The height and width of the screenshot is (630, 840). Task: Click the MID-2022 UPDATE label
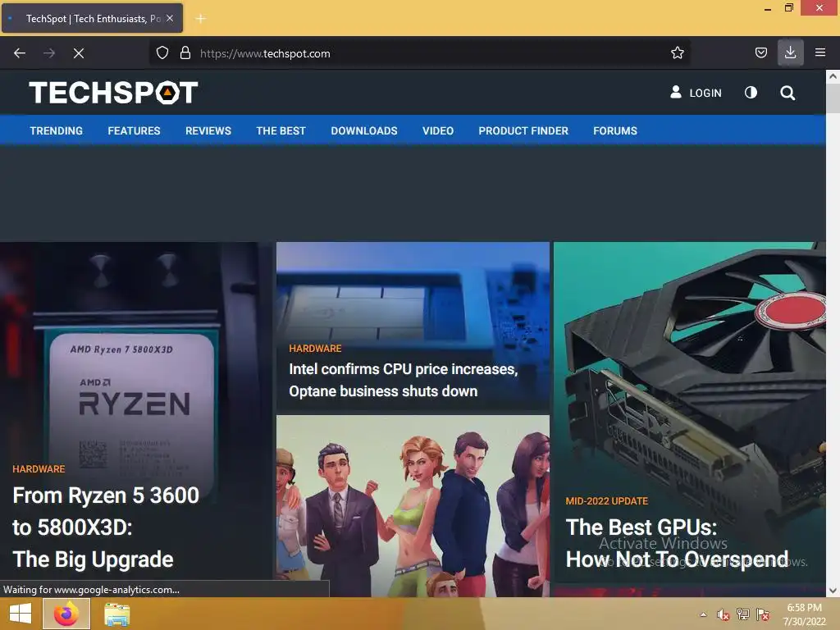607,501
